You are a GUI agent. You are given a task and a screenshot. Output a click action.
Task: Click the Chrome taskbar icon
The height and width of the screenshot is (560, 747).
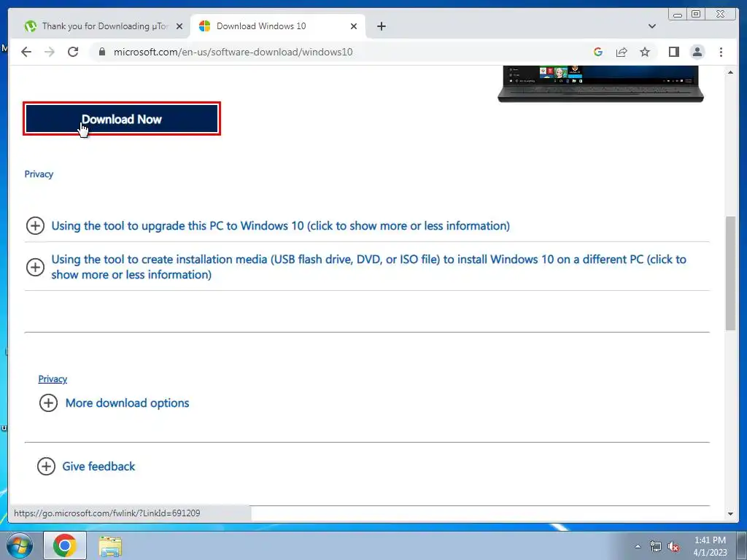pos(65,545)
